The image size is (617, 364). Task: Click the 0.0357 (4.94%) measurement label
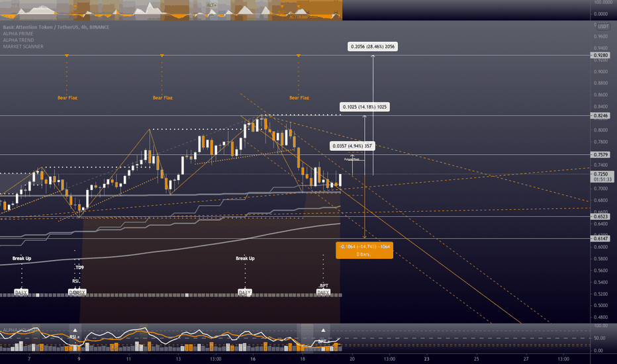352,146
